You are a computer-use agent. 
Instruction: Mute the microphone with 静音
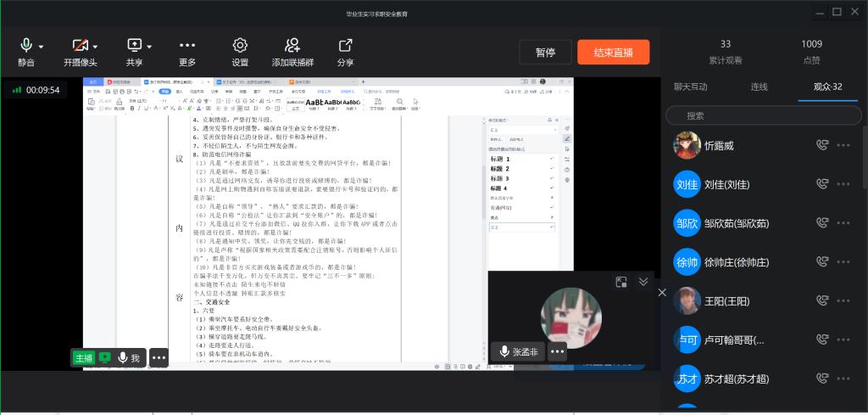coord(26,45)
